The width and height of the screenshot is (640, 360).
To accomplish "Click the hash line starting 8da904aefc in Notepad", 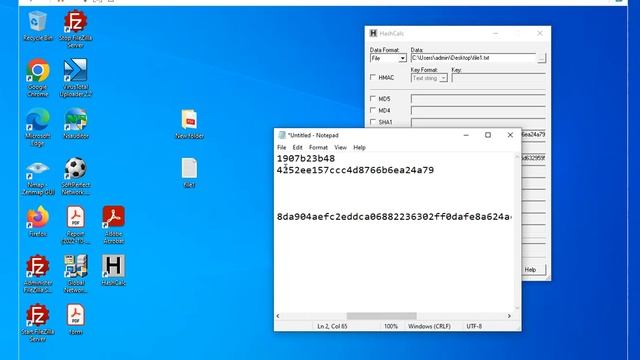I will (x=394, y=217).
